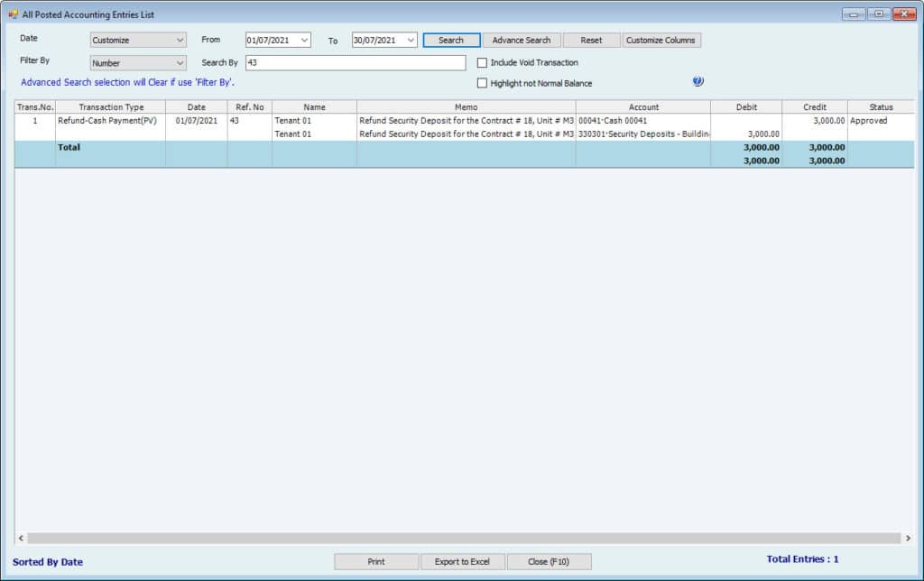Viewport: 924px width, 581px height.
Task: Click Customize Columns button
Action: 661,41
